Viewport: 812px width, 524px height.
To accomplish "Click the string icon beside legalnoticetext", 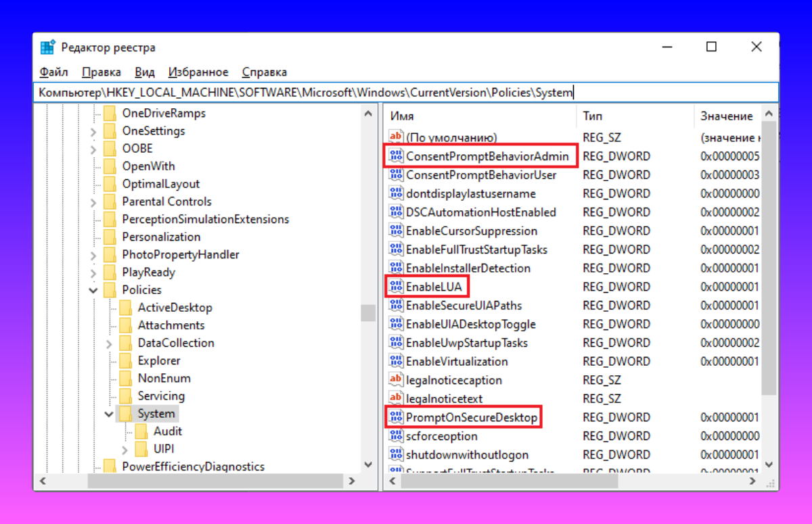I will click(x=396, y=398).
